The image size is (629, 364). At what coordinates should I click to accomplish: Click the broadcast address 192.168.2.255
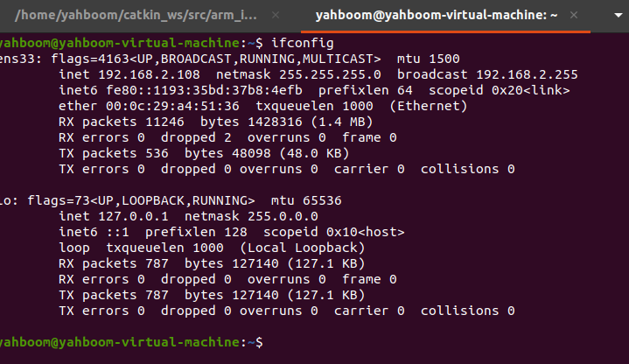[527, 74]
